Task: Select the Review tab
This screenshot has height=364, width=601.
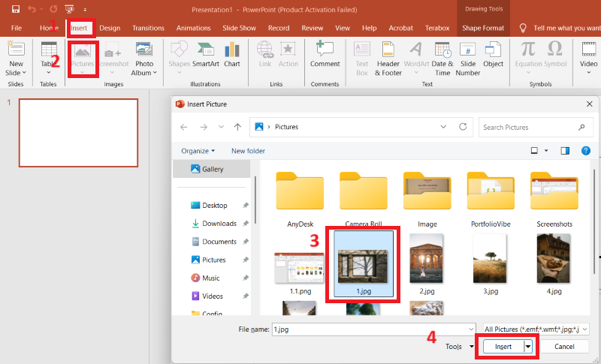Action: [x=312, y=28]
